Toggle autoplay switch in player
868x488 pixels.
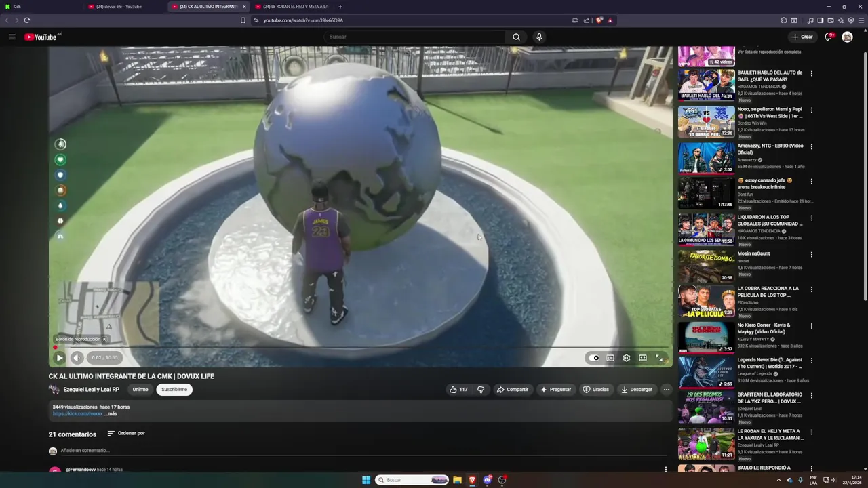coord(594,358)
